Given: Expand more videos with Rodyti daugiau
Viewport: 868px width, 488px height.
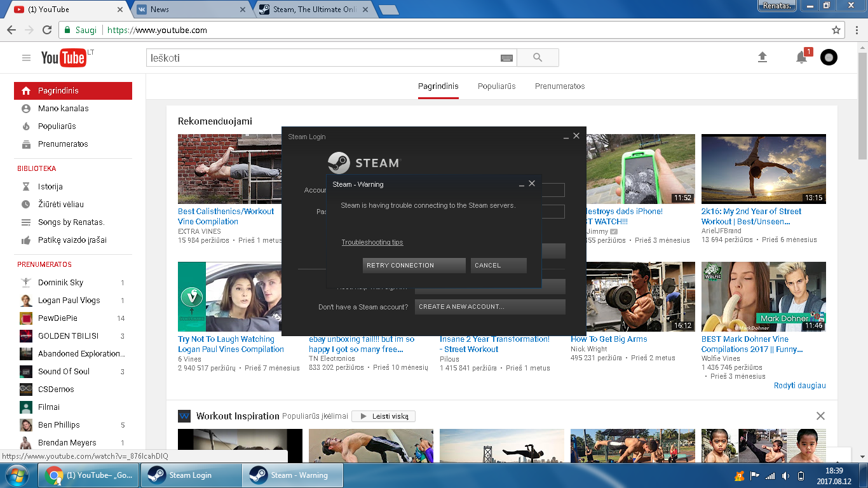Looking at the screenshot, I should (x=799, y=386).
